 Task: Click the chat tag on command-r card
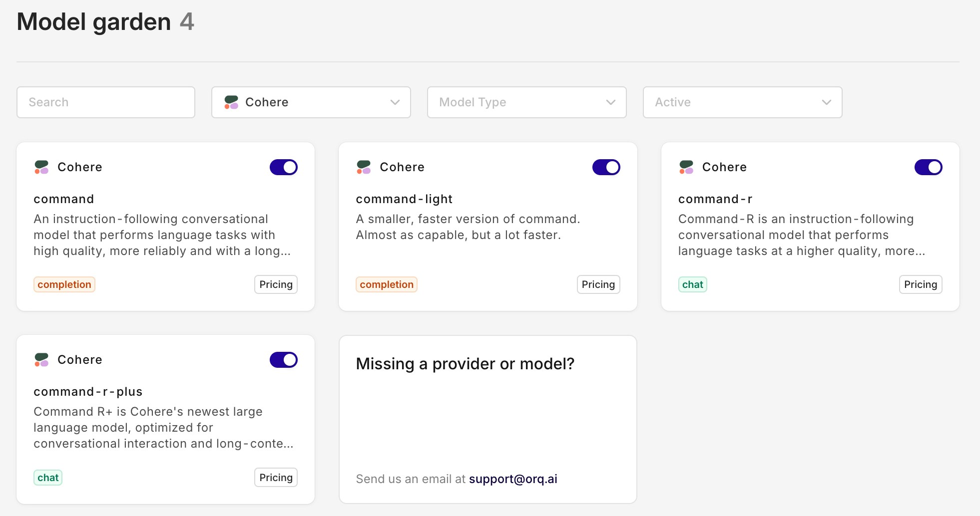(692, 284)
